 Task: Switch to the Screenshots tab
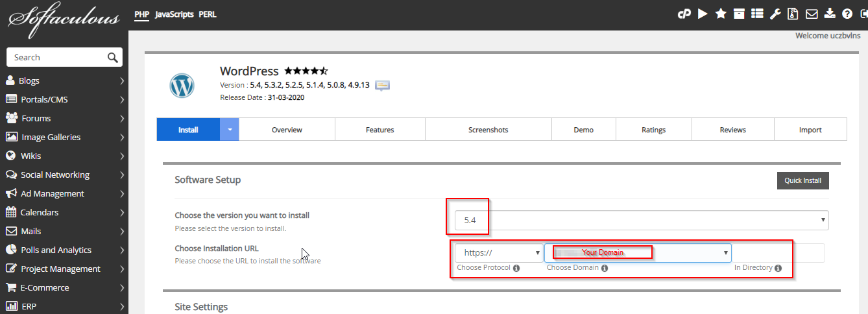[x=488, y=130]
